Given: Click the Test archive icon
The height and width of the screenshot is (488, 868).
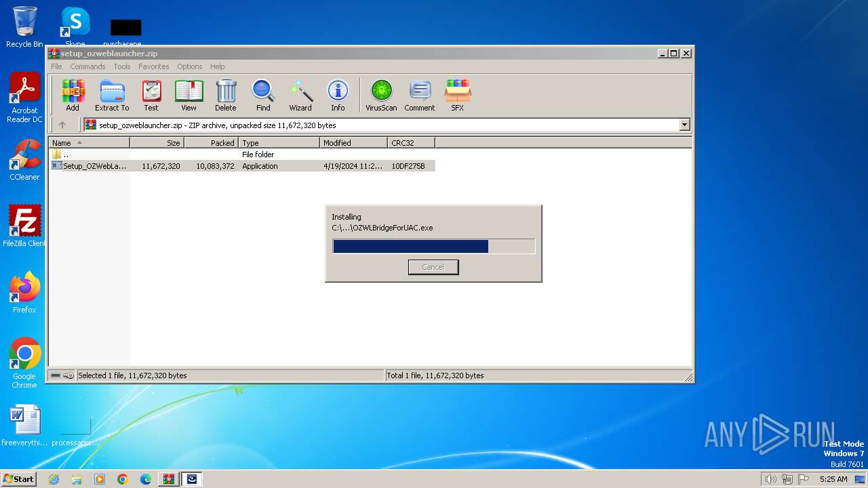Looking at the screenshot, I should click(x=151, y=96).
